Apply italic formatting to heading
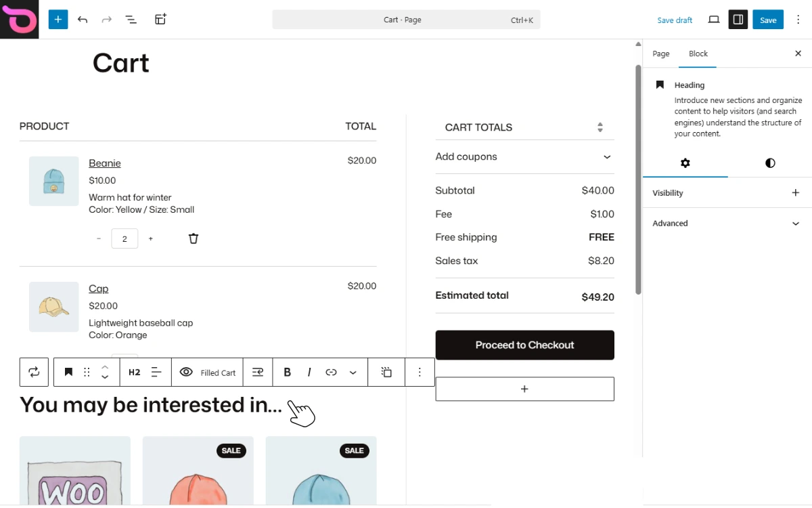This screenshot has width=812, height=508. coord(309,372)
